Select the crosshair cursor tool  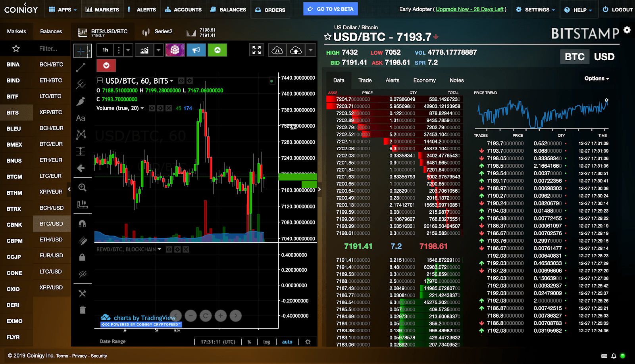pyautogui.click(x=81, y=51)
